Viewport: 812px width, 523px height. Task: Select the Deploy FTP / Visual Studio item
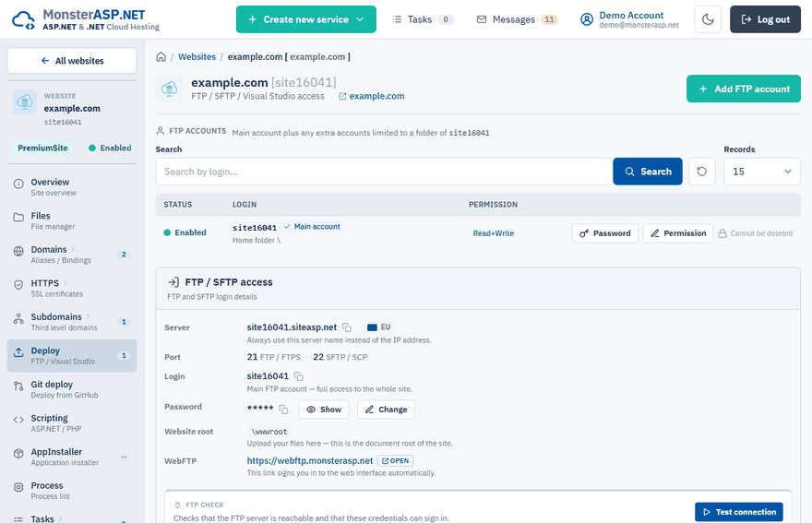point(72,356)
